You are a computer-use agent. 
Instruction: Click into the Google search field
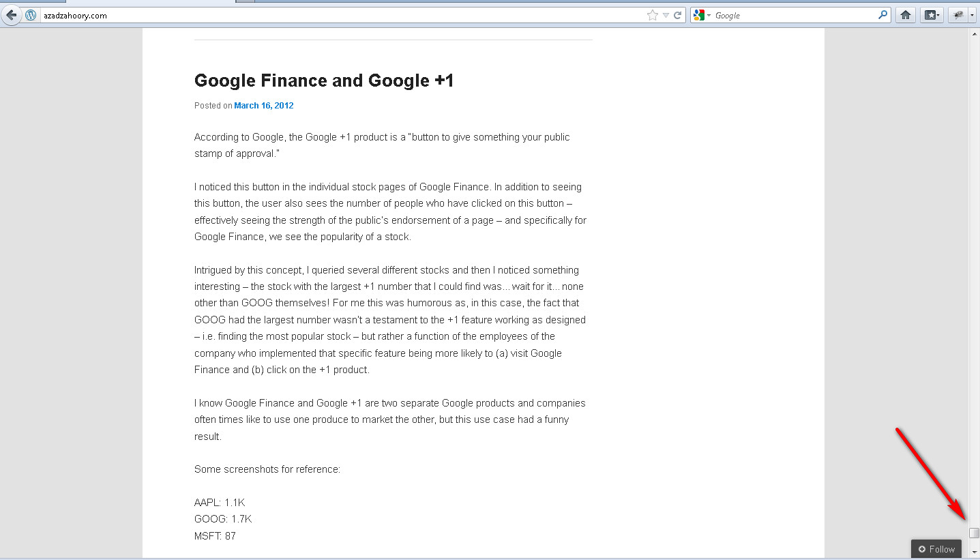tap(795, 15)
